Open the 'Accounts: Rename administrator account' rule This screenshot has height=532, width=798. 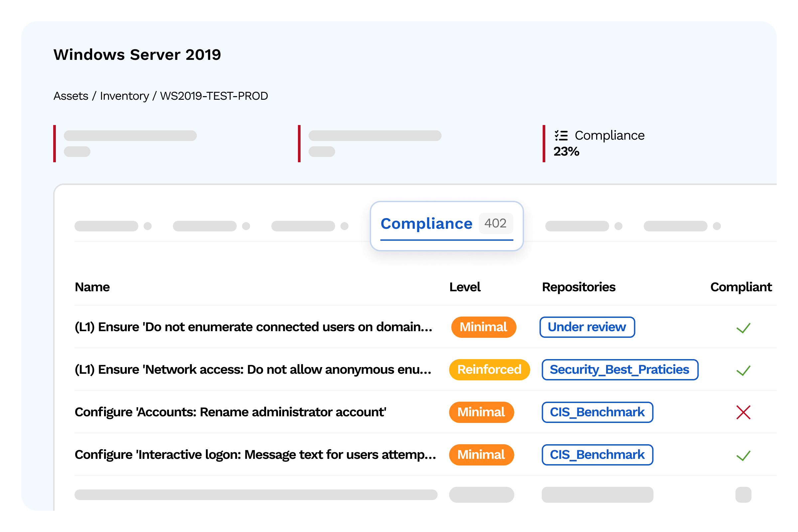pyautogui.click(x=230, y=412)
